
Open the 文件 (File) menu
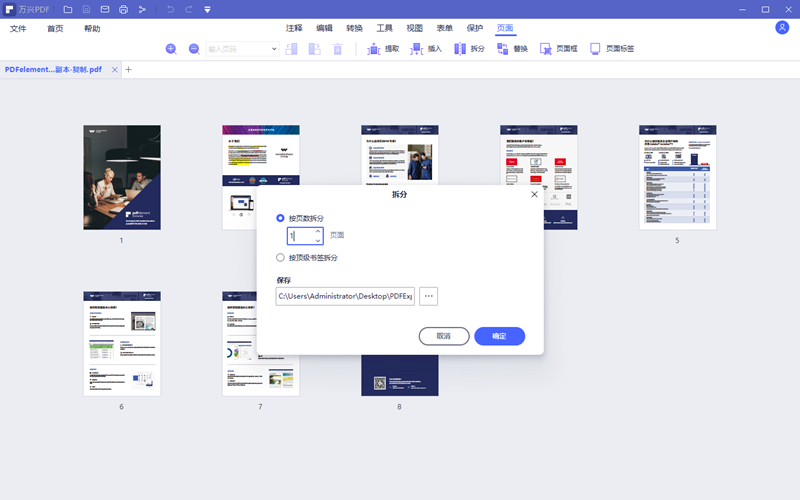[x=18, y=29]
